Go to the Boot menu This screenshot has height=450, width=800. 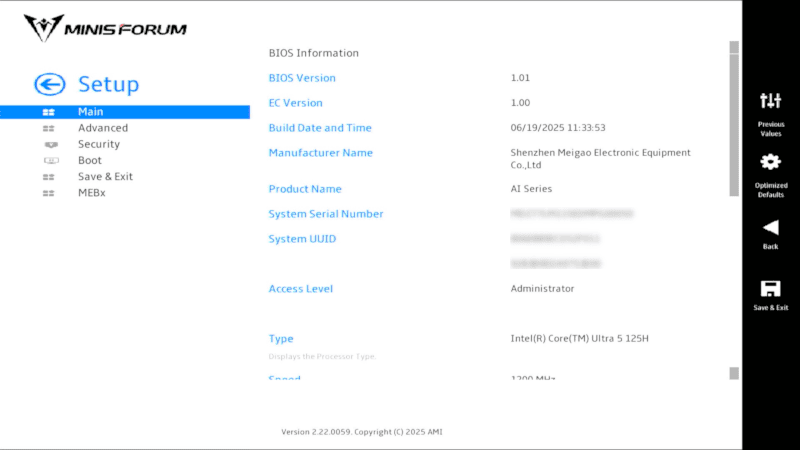tap(90, 160)
